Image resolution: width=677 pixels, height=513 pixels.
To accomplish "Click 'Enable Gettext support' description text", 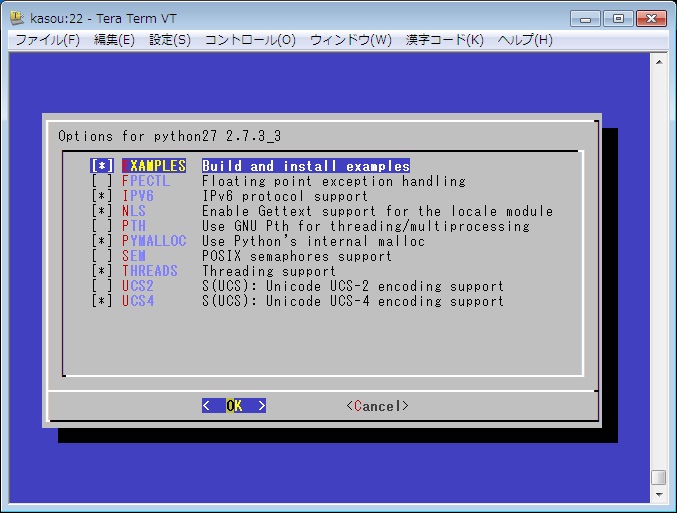I will pyautogui.click(x=377, y=211).
